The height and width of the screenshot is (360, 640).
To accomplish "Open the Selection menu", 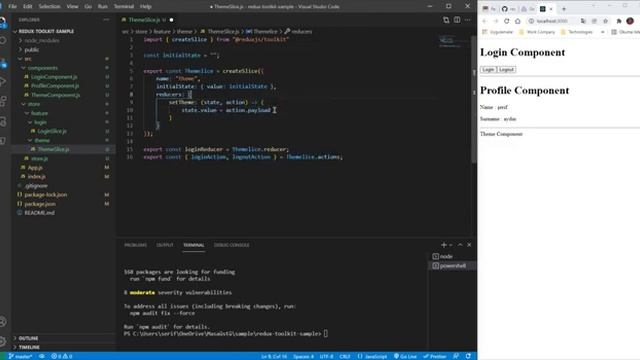I will pyautogui.click(x=49, y=7).
